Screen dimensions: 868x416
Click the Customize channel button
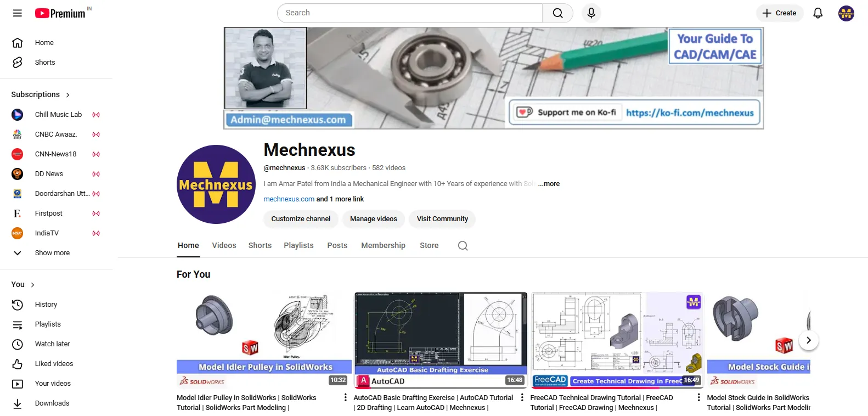[301, 219]
